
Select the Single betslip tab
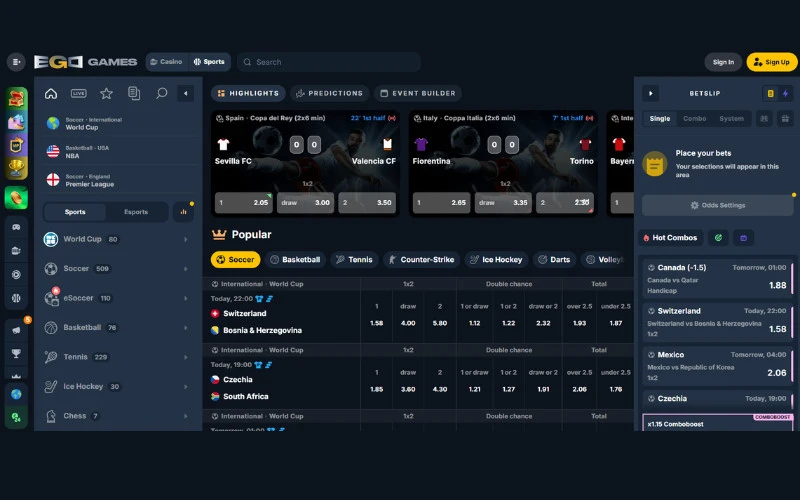660,119
